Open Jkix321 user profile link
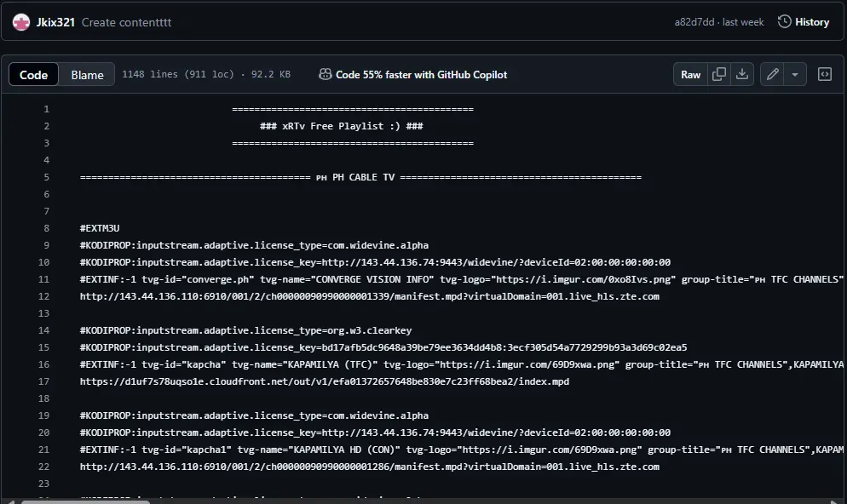This screenshot has width=847, height=504. (x=55, y=22)
